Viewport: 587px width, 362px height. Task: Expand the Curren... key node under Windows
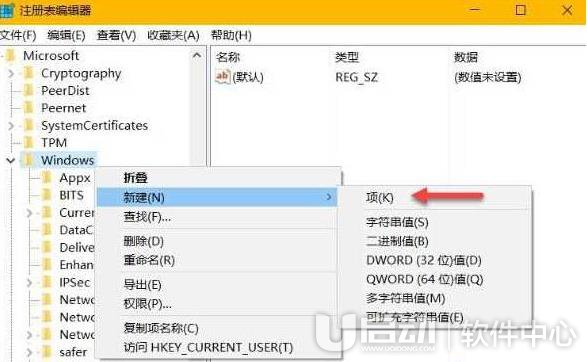point(29,213)
